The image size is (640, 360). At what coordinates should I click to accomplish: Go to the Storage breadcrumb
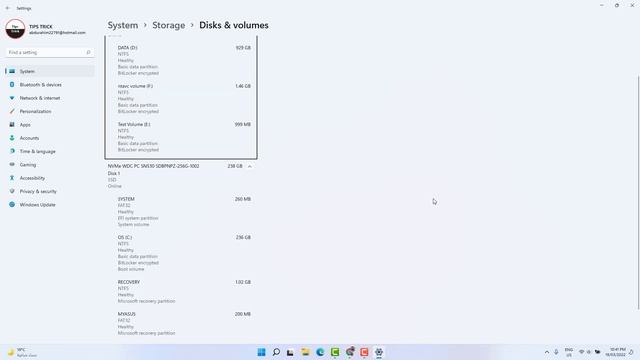(169, 25)
